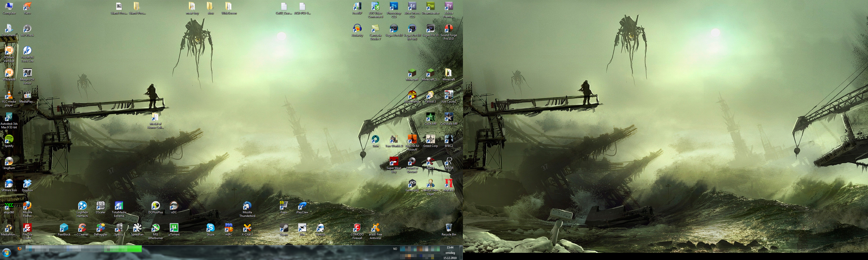Launch Media Player Classic 321 icon
Viewport: 868px width, 260px height.
(x=27, y=97)
